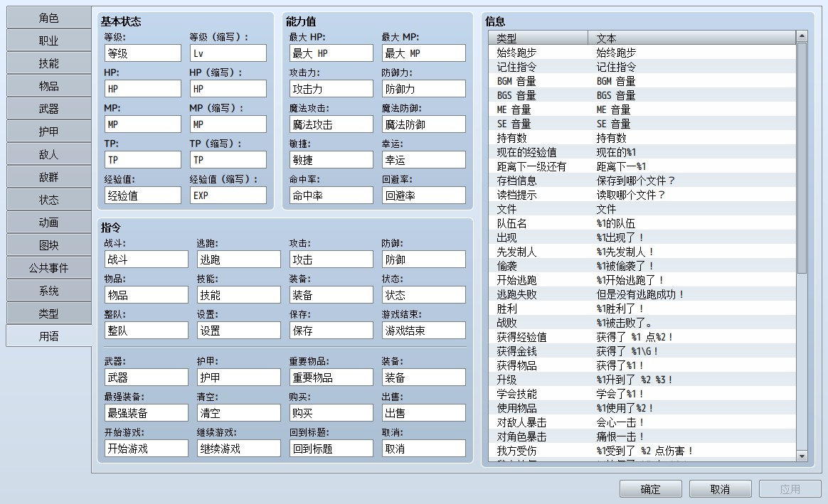828x504 pixels.
Task: Select the 敏捷 input field
Action: tap(331, 160)
